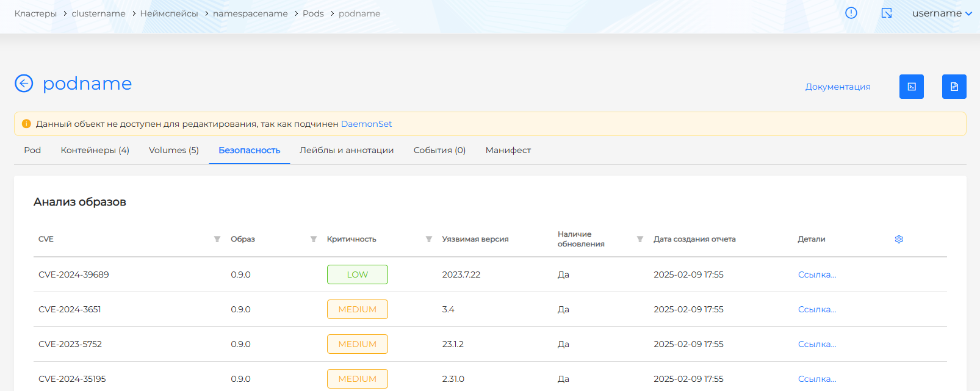Open filter for Образ column

coord(313,239)
